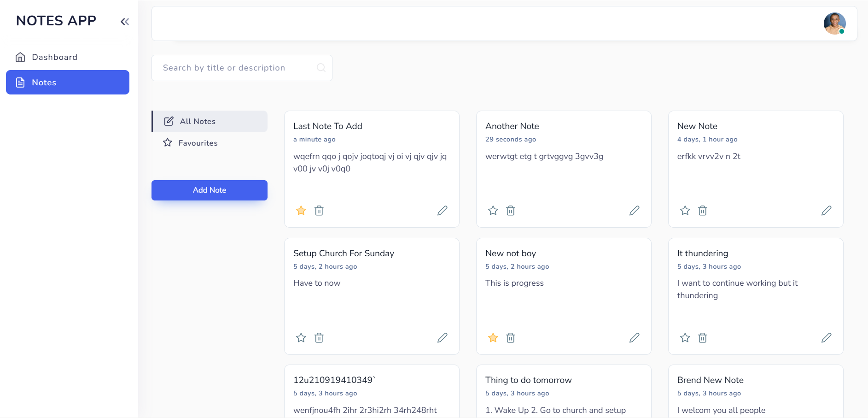The width and height of the screenshot is (868, 418).
Task: Collapse the sidebar with double chevron
Action: [x=125, y=22]
